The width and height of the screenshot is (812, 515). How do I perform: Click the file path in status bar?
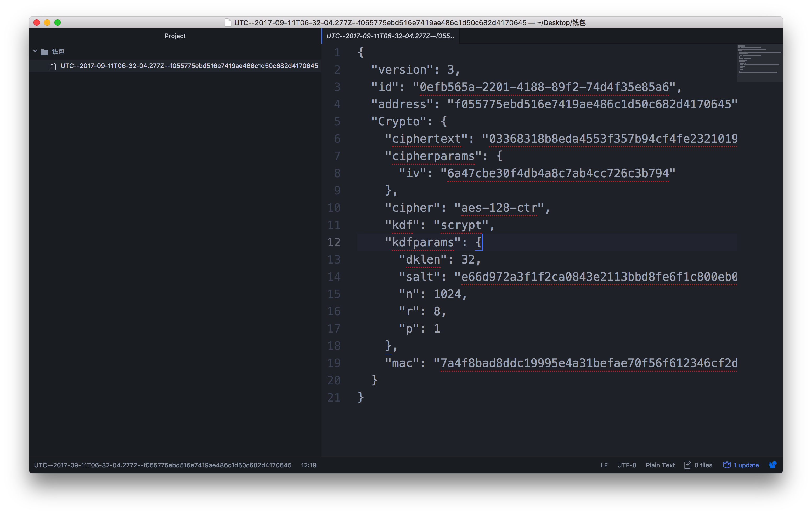point(162,465)
